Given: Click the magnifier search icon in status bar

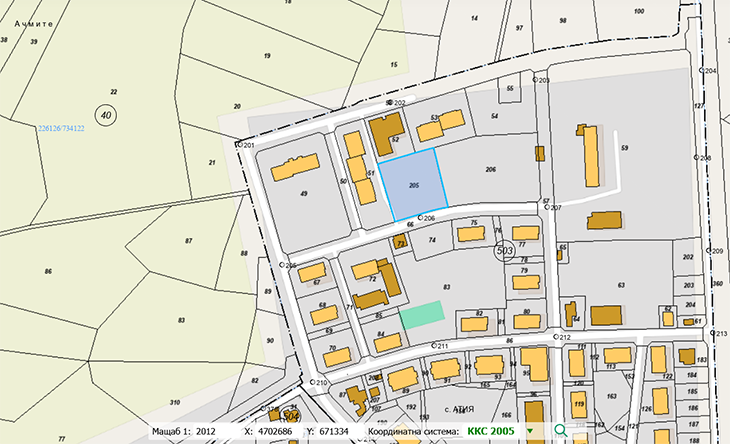Looking at the screenshot, I should [561, 431].
